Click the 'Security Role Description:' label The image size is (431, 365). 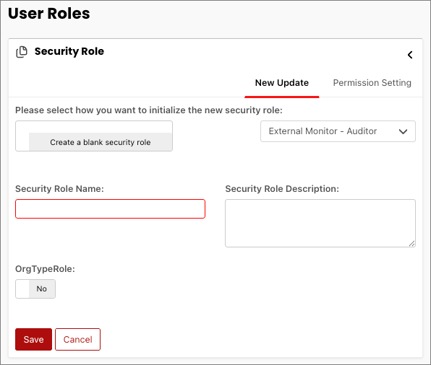[282, 189]
